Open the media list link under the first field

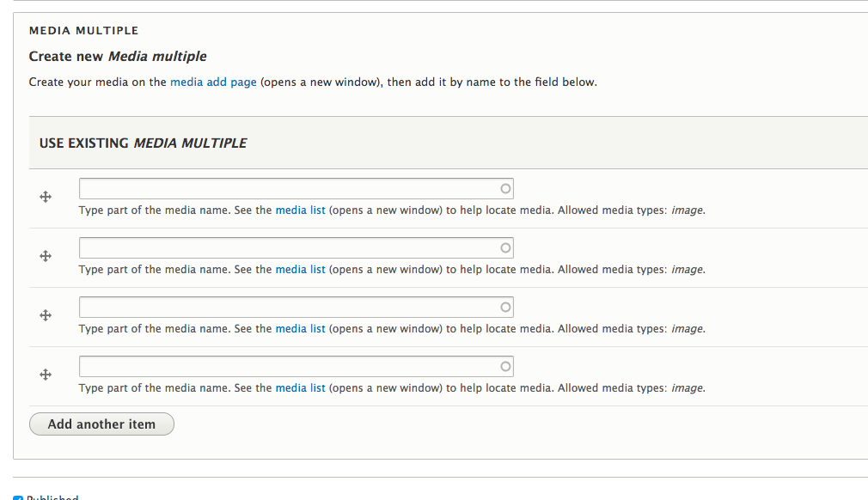(300, 210)
